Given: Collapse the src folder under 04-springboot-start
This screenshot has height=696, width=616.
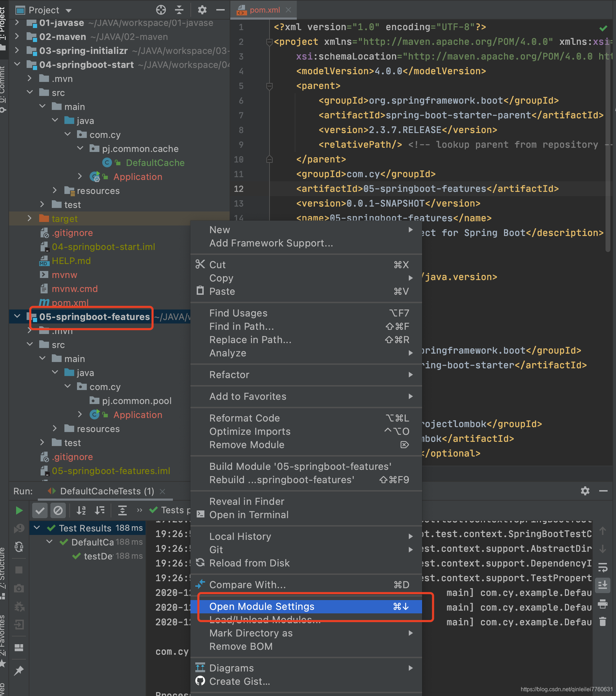Looking at the screenshot, I should tap(30, 92).
